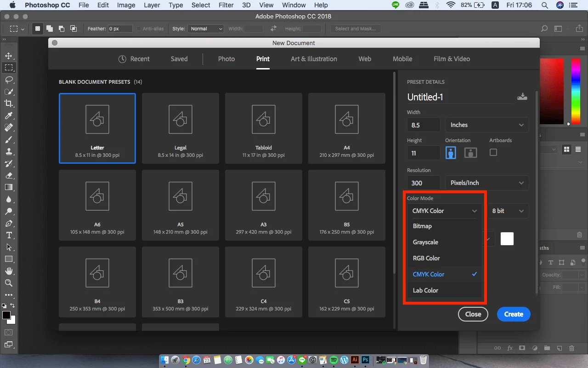Open the Style Normal dropdown
Viewport: 588px width, 368px height.
tap(205, 29)
